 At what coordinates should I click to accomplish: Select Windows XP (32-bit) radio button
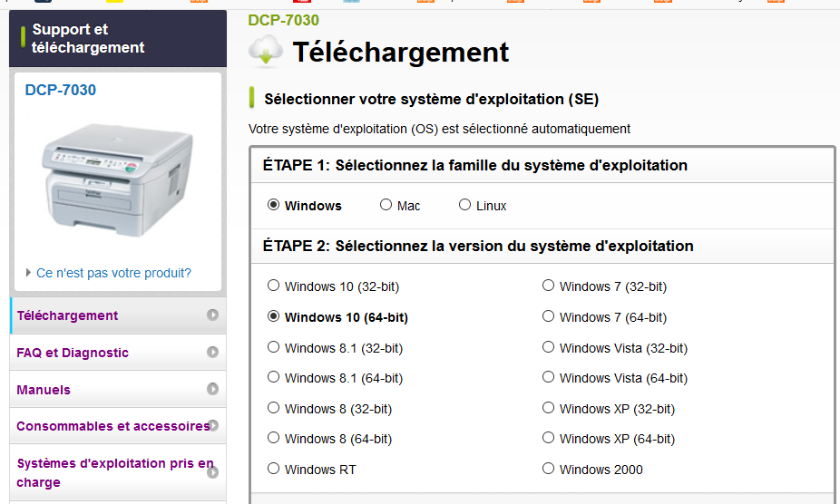(x=549, y=409)
